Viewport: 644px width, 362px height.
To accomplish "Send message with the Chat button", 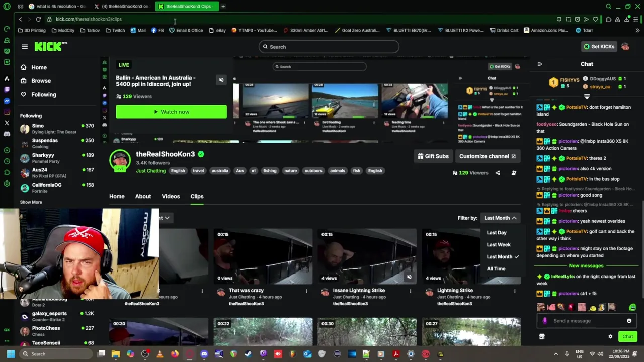I will [627, 337].
